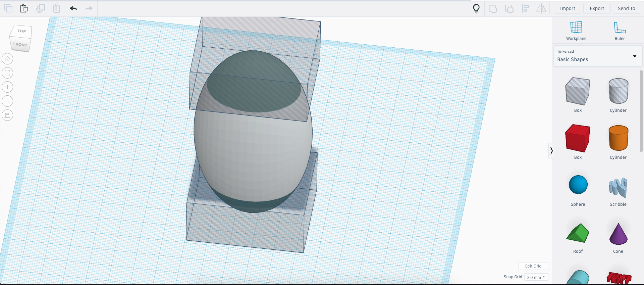Select the Ruler tool
This screenshot has height=285, width=644.
coord(620,31)
